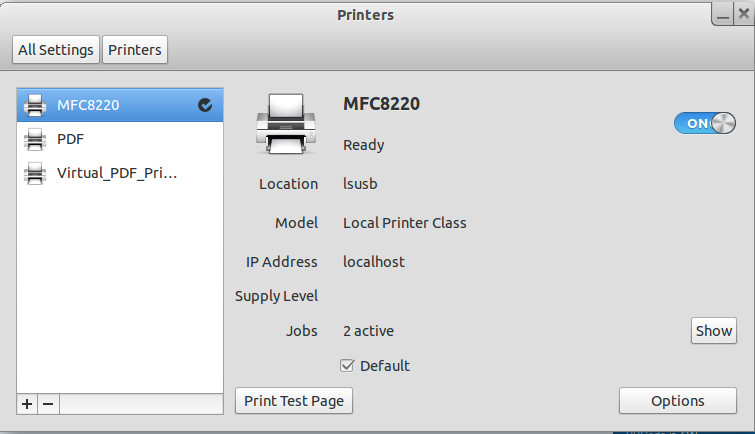Image resolution: width=755 pixels, height=434 pixels.
Task: Click the default checkmark badge on MFC8220 row
Action: 205,105
